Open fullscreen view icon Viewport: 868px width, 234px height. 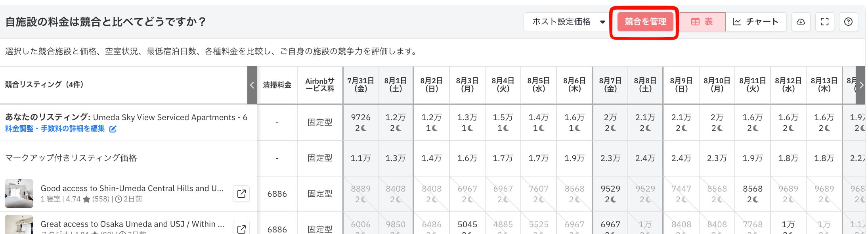point(825,22)
